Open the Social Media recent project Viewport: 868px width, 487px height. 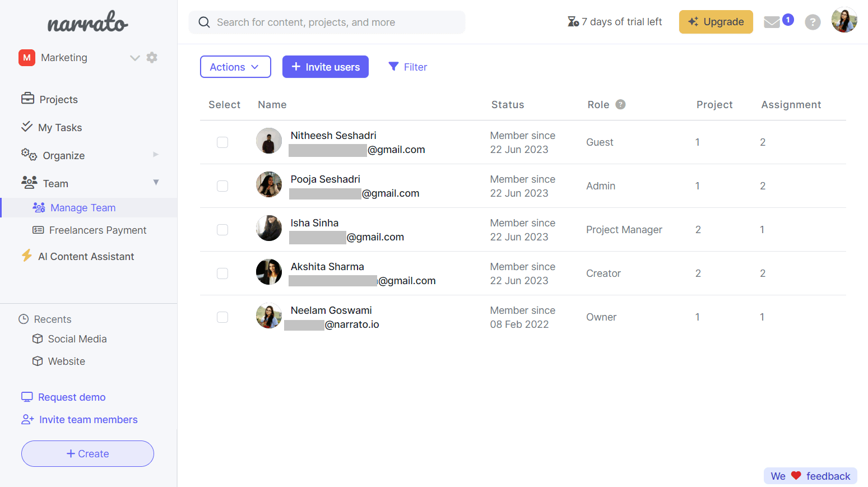[x=77, y=339]
